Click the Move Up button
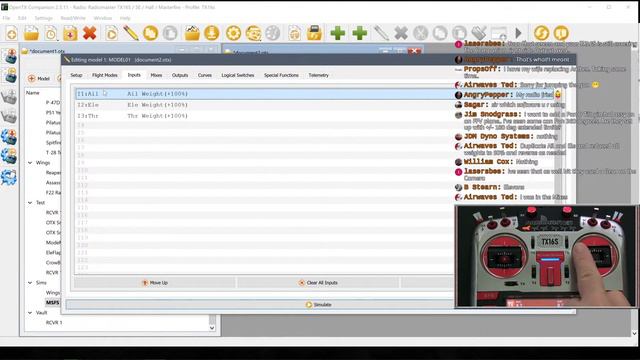This screenshot has width=640, height=360. pos(155,282)
